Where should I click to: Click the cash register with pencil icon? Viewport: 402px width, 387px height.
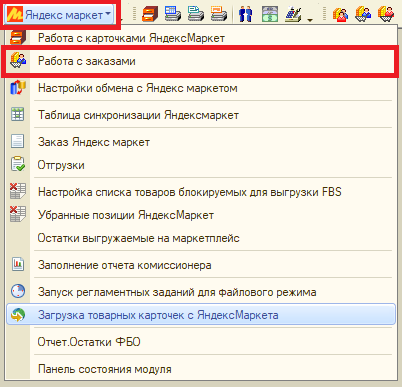click(293, 14)
